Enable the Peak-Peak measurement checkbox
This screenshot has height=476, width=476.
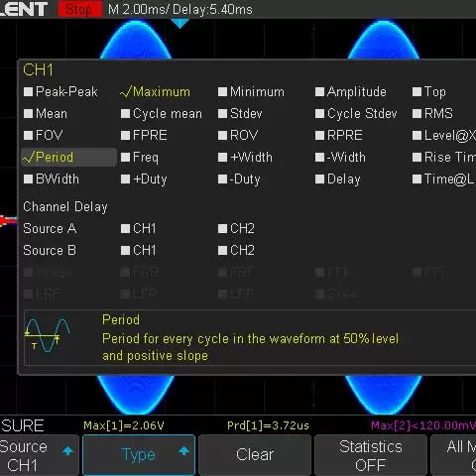[28, 92]
